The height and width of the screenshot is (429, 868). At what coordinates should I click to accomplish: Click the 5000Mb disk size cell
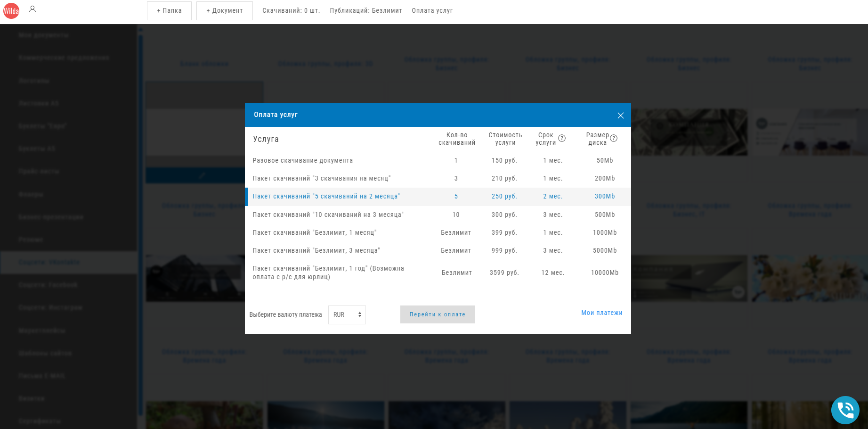coord(605,251)
